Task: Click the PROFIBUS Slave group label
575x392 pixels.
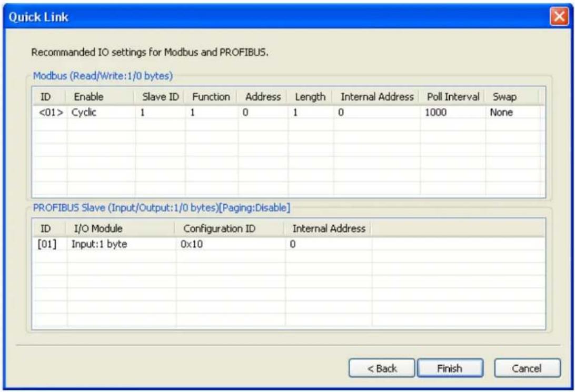Action: [161, 208]
